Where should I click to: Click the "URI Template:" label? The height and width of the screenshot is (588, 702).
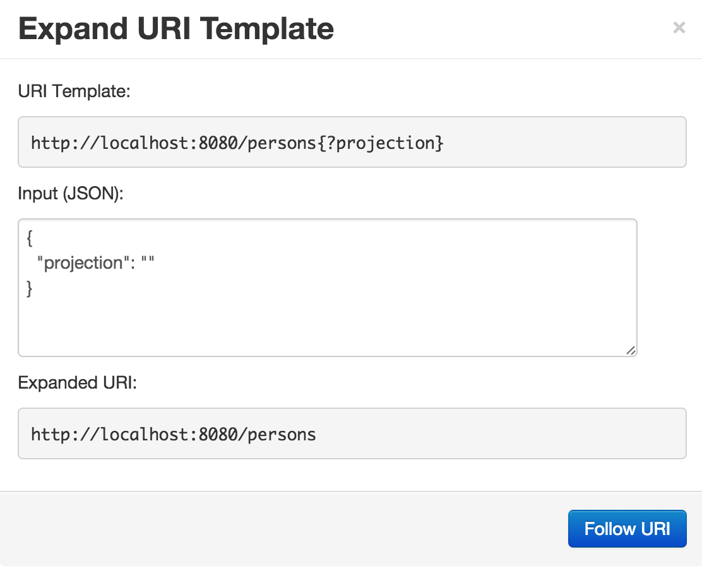(74, 92)
